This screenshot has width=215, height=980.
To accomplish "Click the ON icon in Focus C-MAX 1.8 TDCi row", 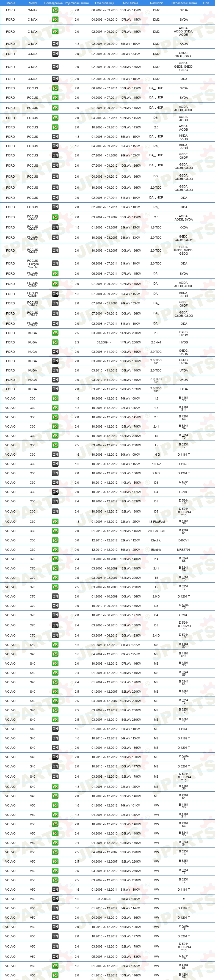I will coord(55,227).
